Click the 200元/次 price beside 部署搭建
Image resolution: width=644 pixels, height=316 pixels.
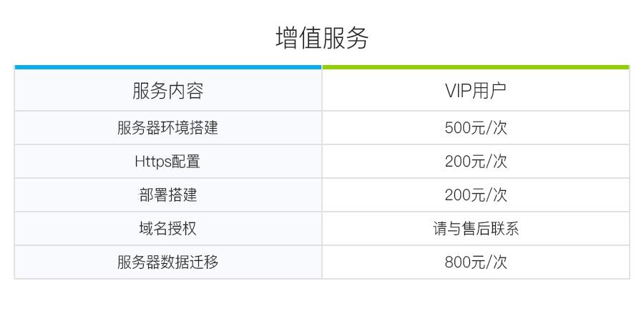(x=475, y=195)
